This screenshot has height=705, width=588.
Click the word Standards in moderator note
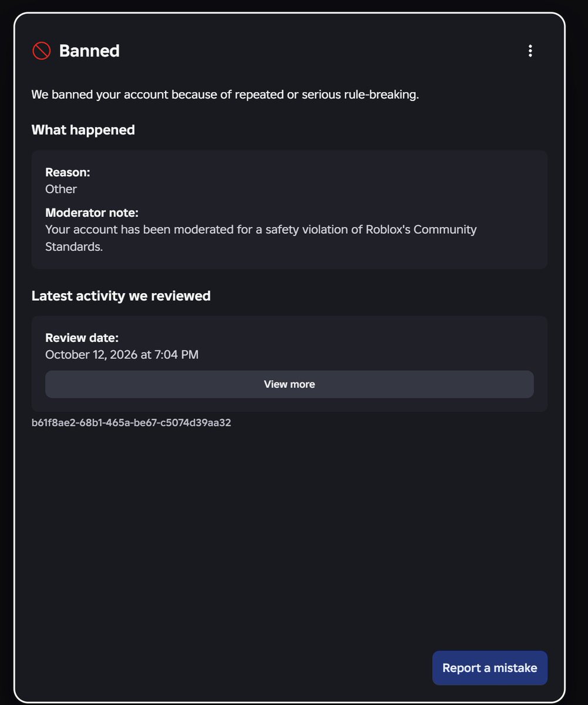click(74, 247)
